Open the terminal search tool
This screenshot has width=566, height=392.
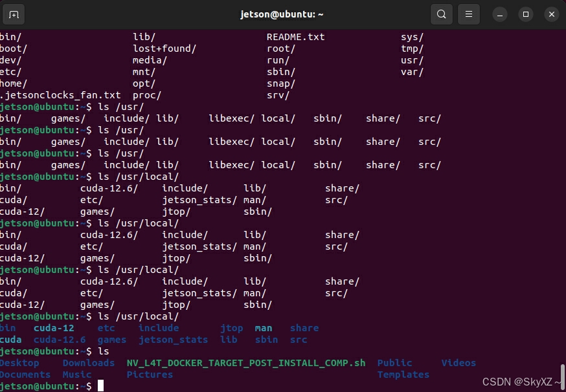pos(442,14)
